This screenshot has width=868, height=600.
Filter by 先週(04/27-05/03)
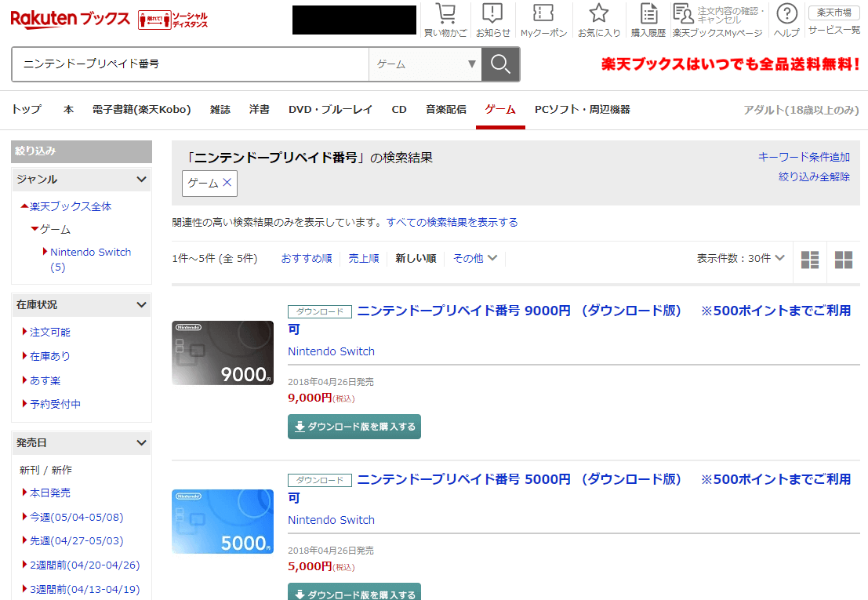76,540
